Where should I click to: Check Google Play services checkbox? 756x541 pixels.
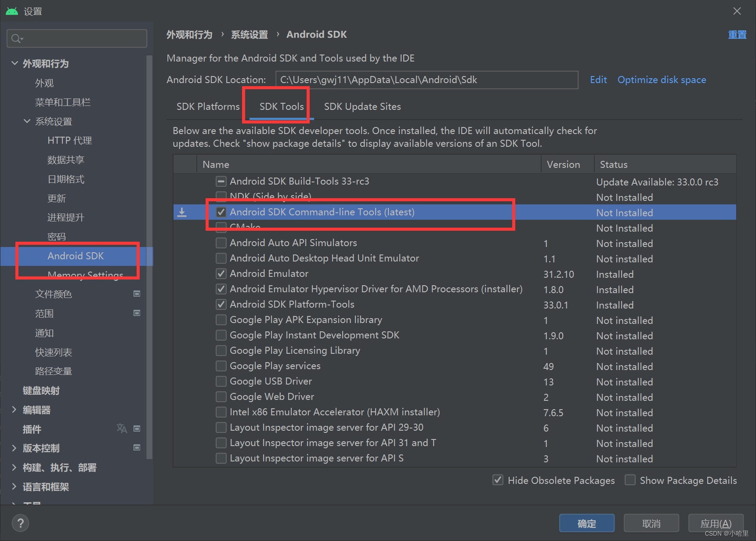point(221,366)
